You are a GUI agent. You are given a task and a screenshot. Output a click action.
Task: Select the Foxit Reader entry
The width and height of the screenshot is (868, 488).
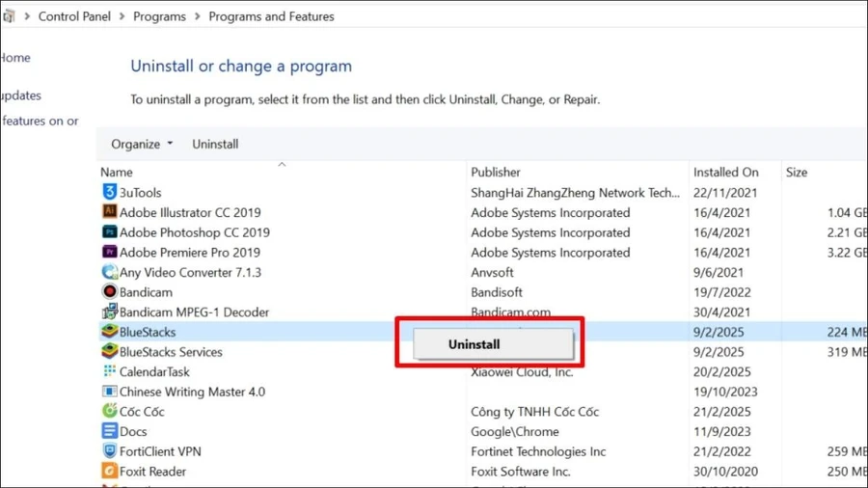152,472
